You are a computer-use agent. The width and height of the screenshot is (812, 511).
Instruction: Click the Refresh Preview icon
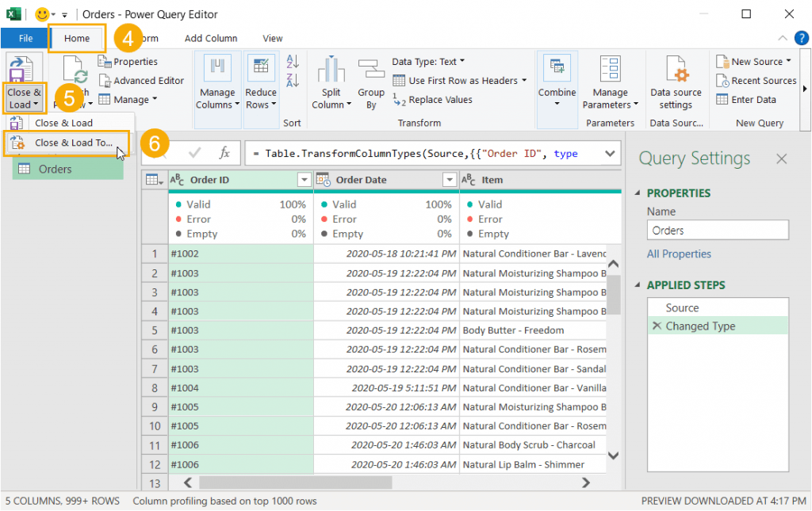pos(75,71)
